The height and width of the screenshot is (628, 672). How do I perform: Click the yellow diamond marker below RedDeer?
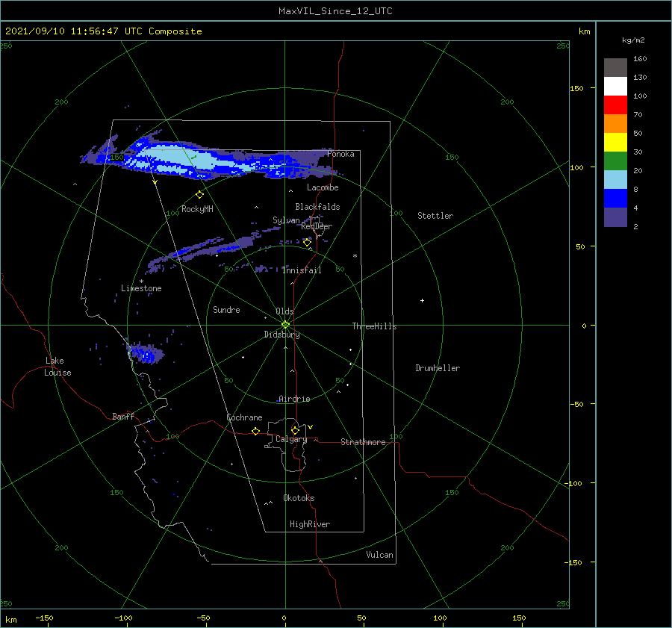click(307, 243)
